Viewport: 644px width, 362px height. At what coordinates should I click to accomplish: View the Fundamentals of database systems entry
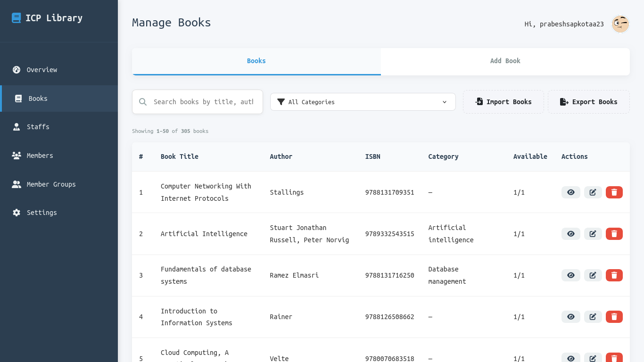click(570, 275)
